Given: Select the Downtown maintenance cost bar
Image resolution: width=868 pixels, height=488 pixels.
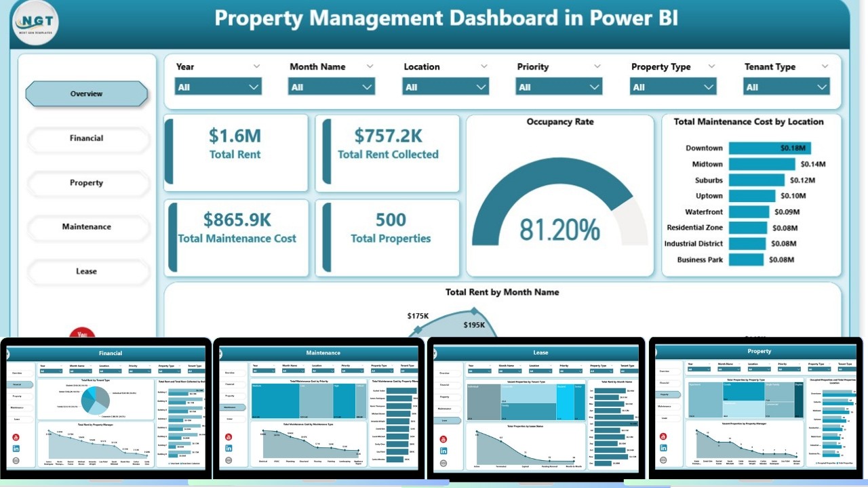Looking at the screenshot, I should (770, 148).
